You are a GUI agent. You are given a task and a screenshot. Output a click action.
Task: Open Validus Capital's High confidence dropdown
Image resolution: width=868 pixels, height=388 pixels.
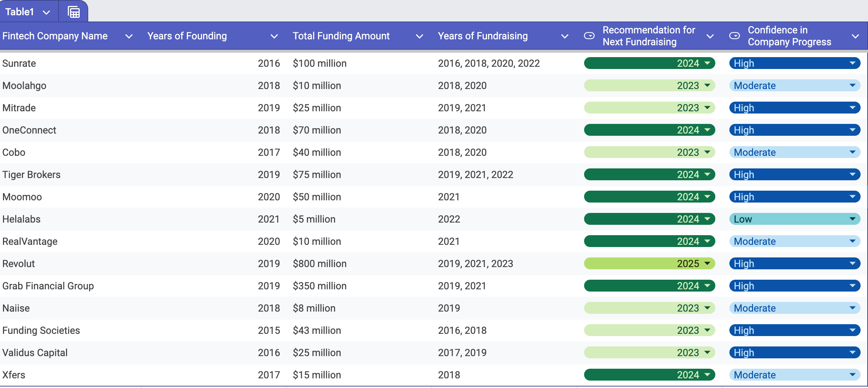tap(854, 352)
